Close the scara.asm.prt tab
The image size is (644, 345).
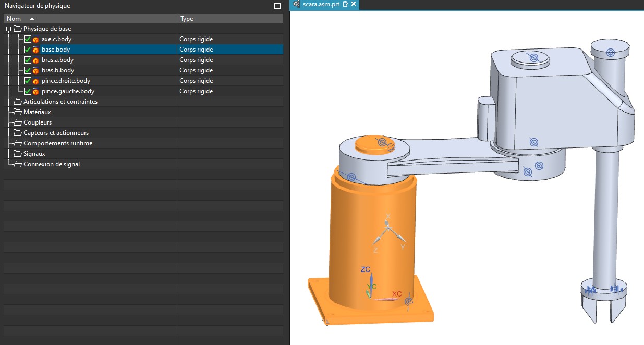tap(354, 4)
